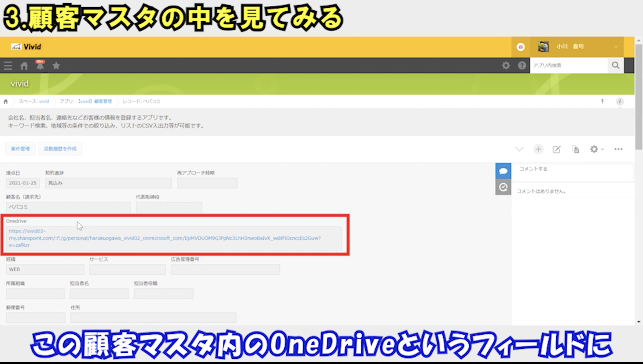Click the 活動履歴を作成 button
643x364 pixels.
60,149
